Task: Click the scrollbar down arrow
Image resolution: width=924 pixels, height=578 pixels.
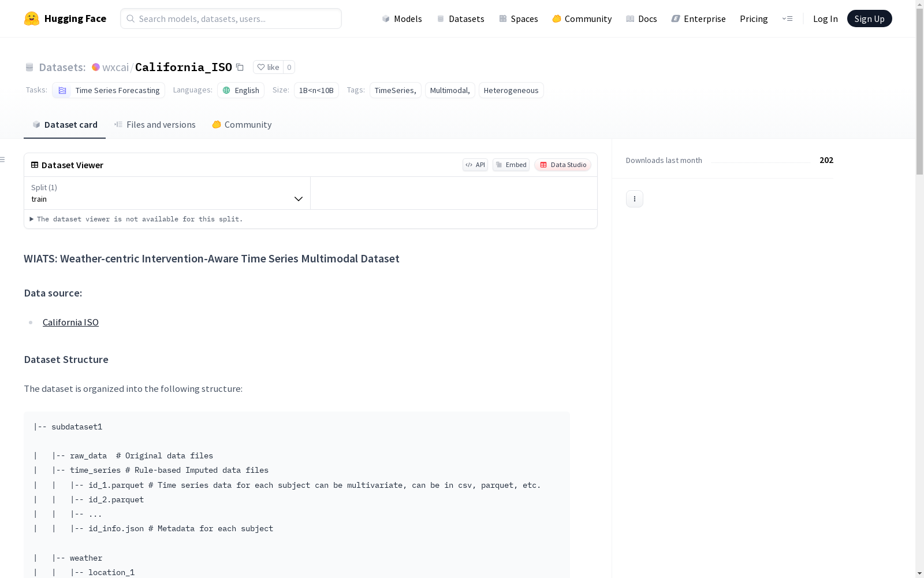Action: [919, 573]
